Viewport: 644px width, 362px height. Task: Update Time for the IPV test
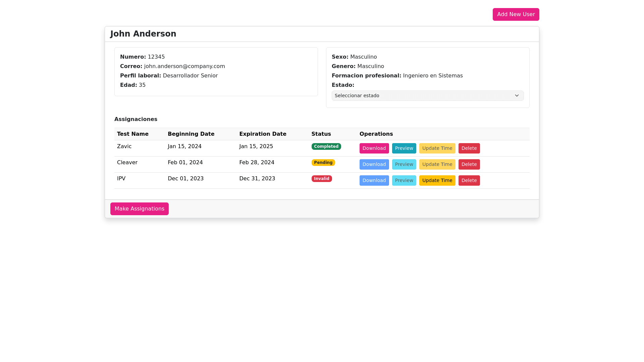point(437,181)
